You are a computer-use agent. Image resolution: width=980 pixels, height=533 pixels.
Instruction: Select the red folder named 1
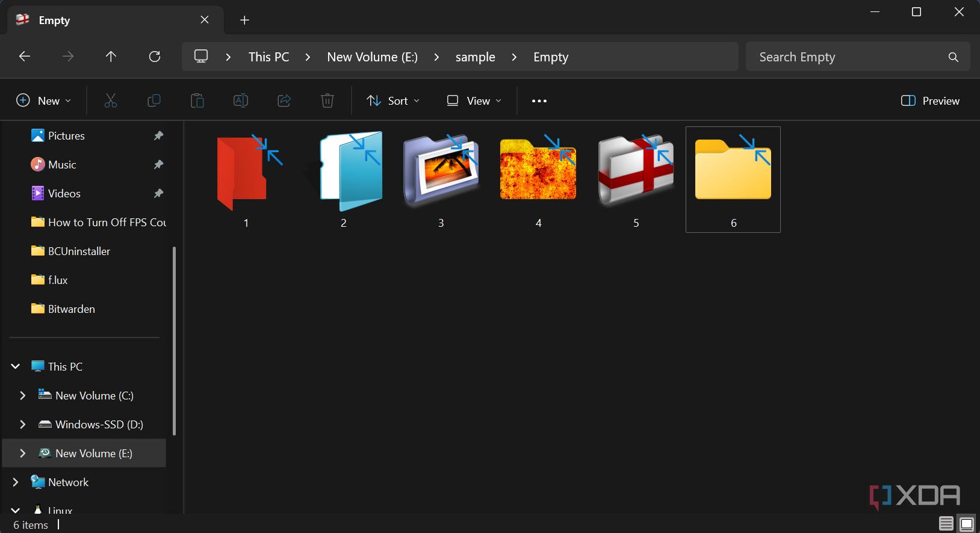[246, 180]
